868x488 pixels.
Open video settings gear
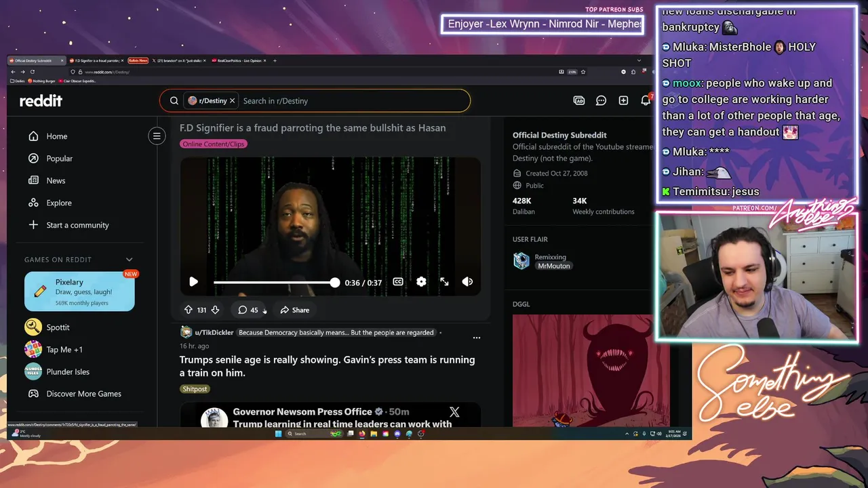coord(421,282)
